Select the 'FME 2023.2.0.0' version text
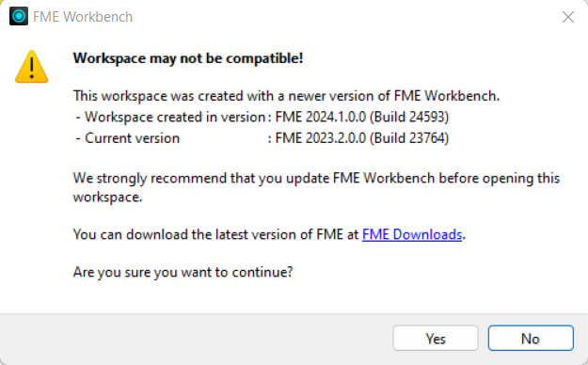588x365 pixels. coord(320,138)
